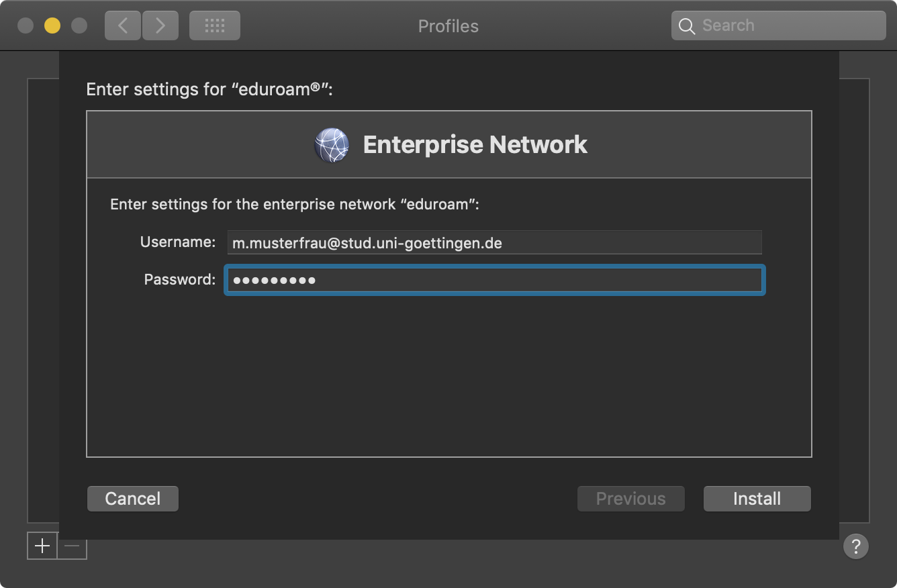Image resolution: width=897 pixels, height=588 pixels.
Task: Click the "Enterprise Network" heading
Action: tap(475, 144)
